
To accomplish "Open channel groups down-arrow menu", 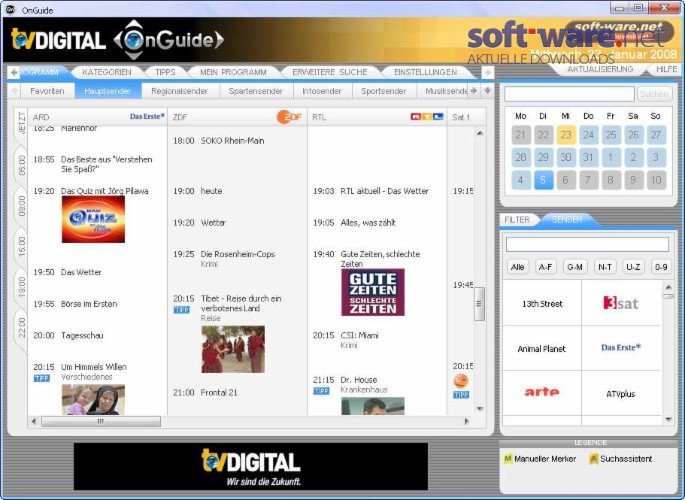I will pos(488,91).
